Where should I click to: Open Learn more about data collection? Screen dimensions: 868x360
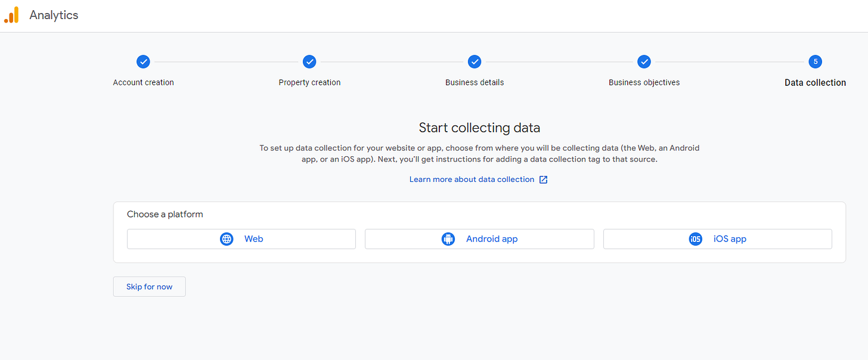pyautogui.click(x=471, y=179)
